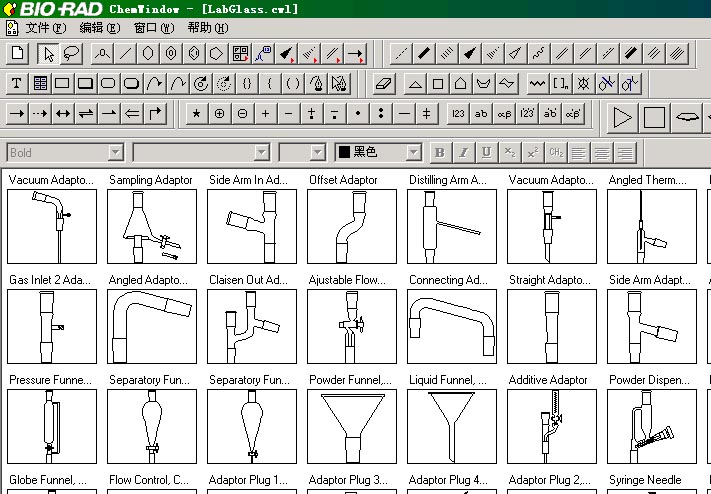Expand the black color dropdown list
The image size is (711, 494).
413,152
